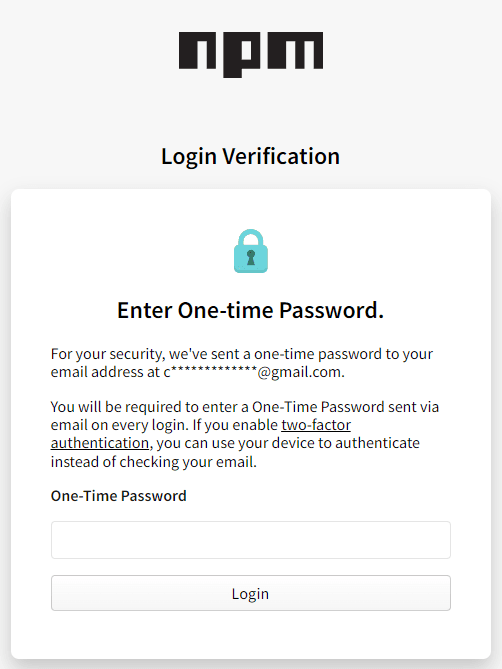
Task: Click the underlined 'two-factor' text
Action: tap(316, 425)
